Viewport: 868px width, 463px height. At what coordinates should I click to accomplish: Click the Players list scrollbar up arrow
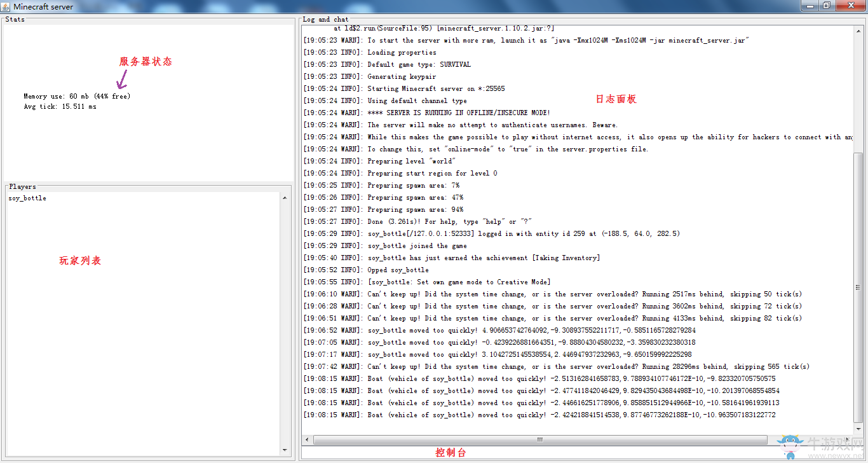(284, 198)
